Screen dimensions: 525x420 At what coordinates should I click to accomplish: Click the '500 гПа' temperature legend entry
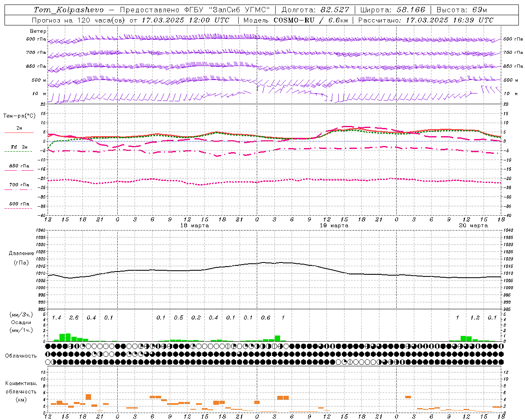point(19,204)
